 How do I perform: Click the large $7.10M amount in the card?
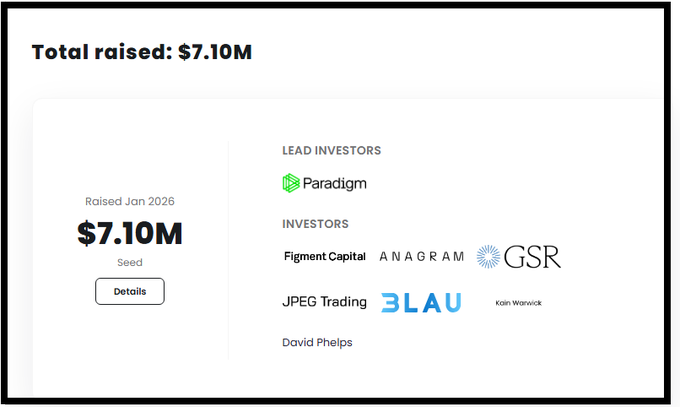130,233
